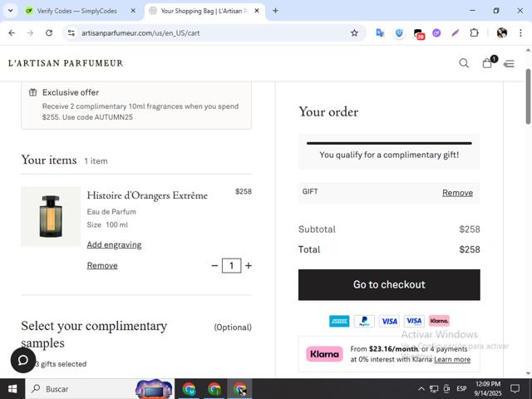
Task: Remove Histoire d'Orangers Extrême from bag
Action: [x=102, y=265]
